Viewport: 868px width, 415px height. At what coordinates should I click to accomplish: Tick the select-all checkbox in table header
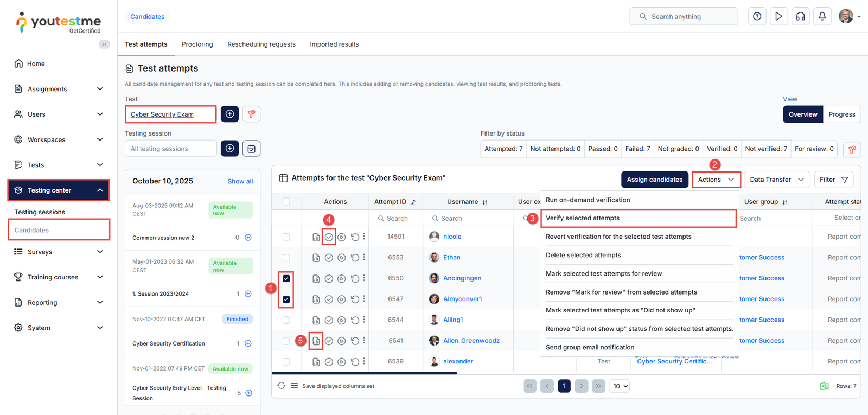[286, 202]
